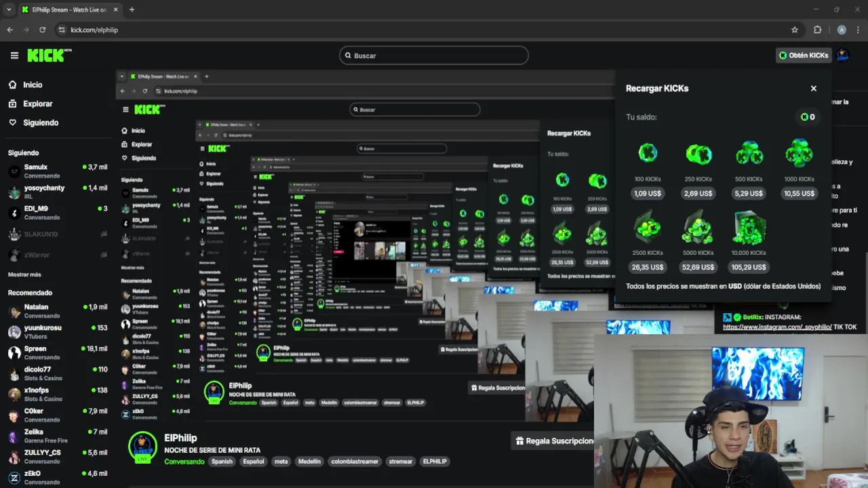Screen dimensions: 868x488
Task: Select the 5000 KICKs gem pile icon
Action: (698, 228)
